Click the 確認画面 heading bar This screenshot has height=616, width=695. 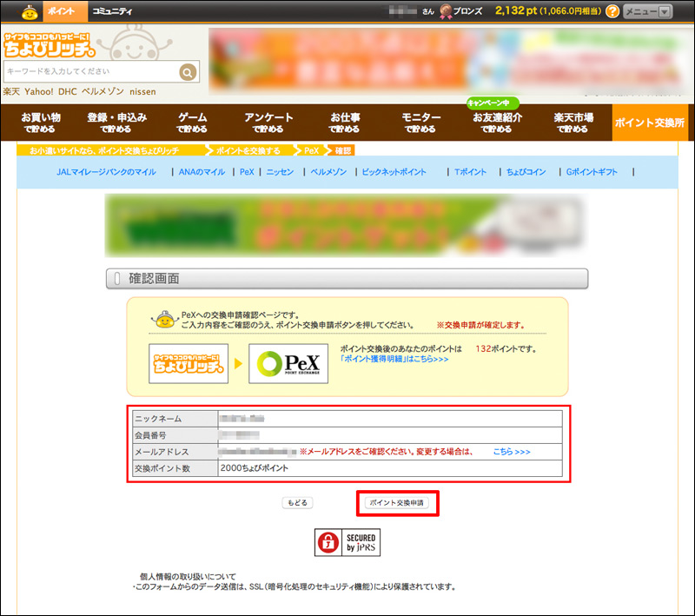(x=347, y=279)
